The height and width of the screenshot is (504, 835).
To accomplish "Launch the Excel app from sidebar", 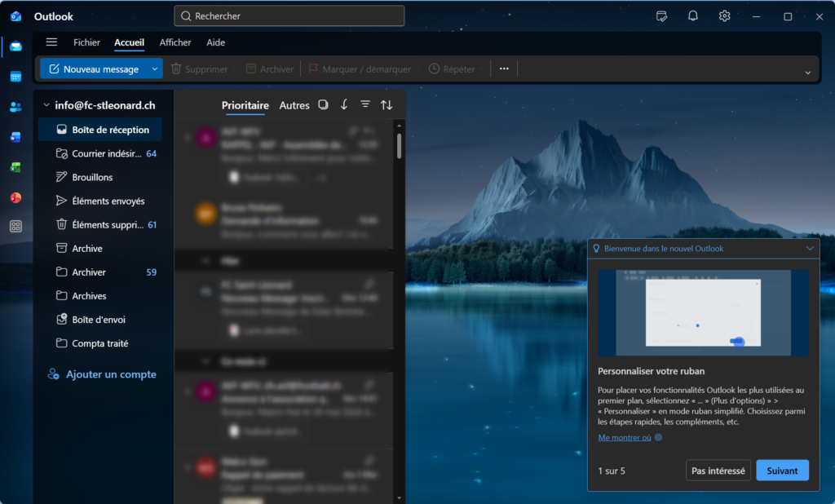I will pyautogui.click(x=15, y=167).
